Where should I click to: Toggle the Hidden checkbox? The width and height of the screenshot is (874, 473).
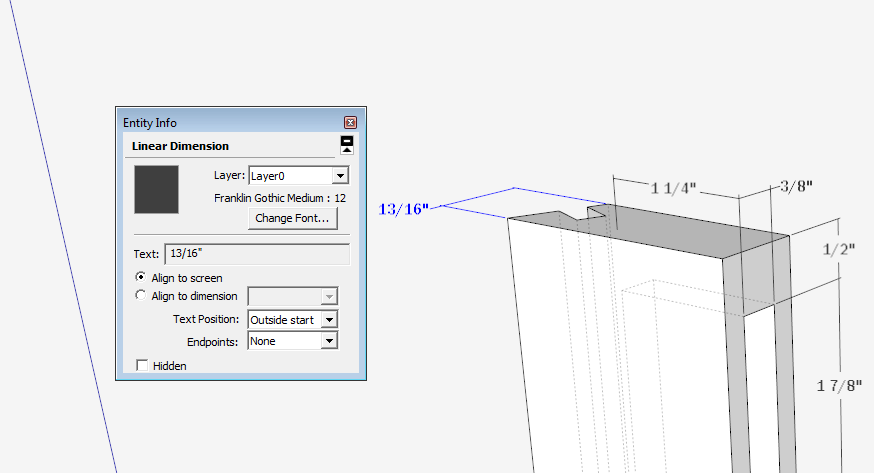click(142, 365)
